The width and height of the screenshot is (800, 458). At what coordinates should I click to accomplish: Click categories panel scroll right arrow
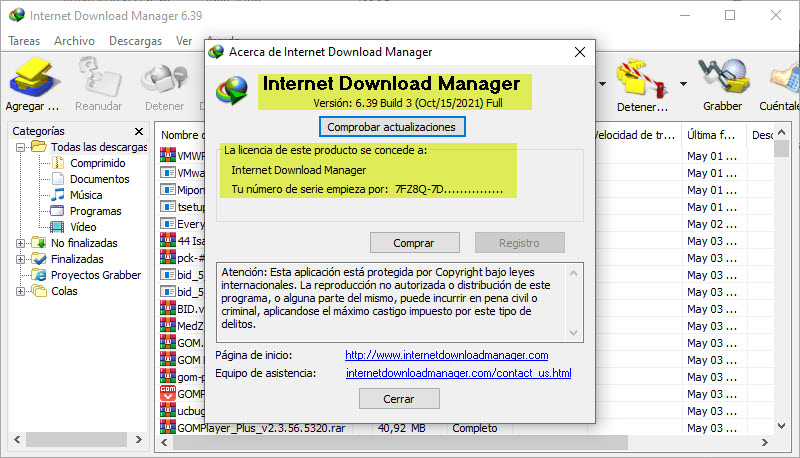pos(138,439)
